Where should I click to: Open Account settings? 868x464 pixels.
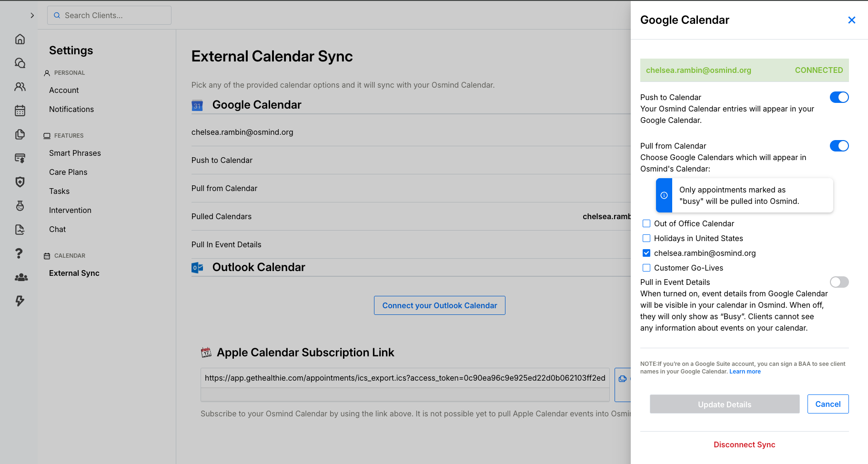[64, 90]
